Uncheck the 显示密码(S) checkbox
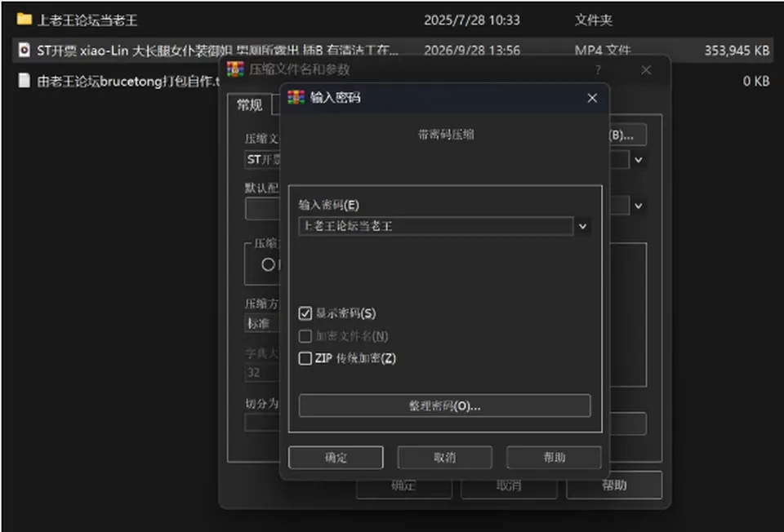This screenshot has height=532, width=784. [x=305, y=313]
